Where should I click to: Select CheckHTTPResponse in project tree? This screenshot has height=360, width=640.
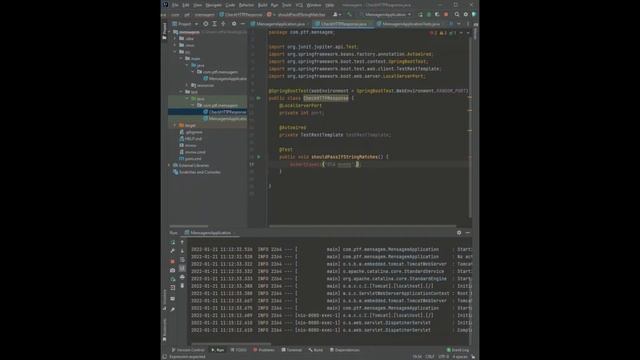pyautogui.click(x=207, y=112)
